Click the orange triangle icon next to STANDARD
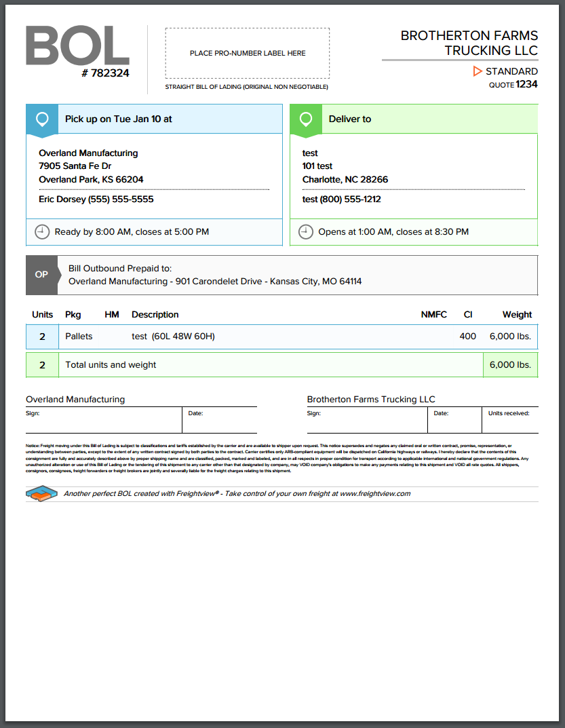This screenshot has height=728, width=565. pos(478,71)
